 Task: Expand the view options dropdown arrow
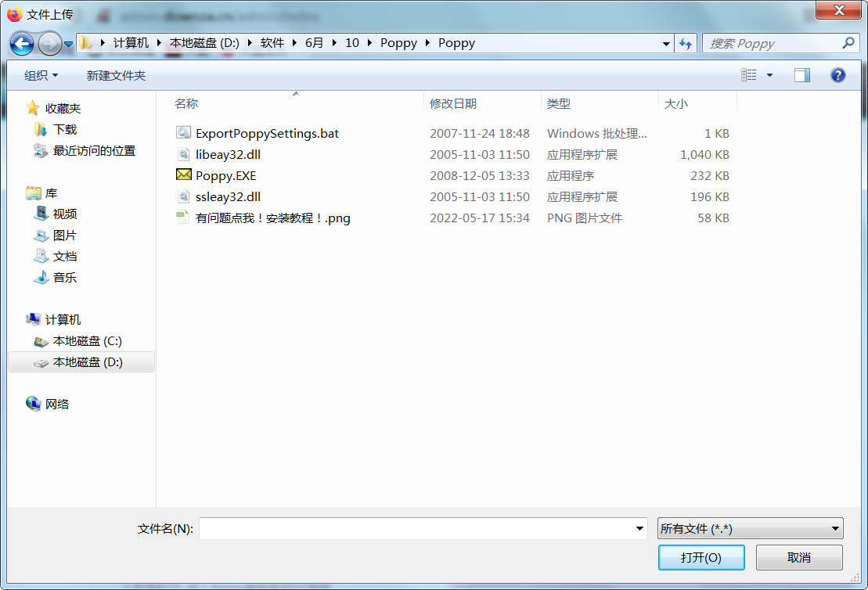(769, 75)
